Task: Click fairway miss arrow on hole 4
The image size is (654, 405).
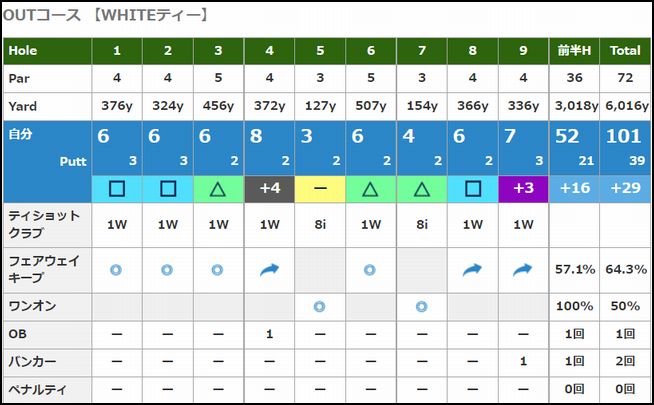Action: click(269, 269)
